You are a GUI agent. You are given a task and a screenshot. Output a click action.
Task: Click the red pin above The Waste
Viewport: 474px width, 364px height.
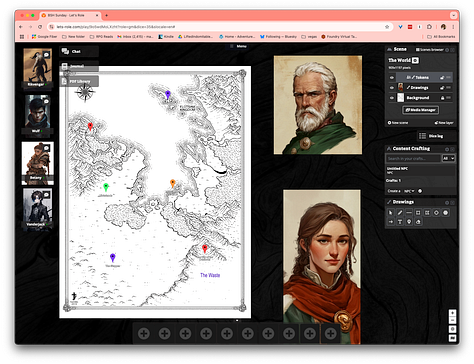pos(205,248)
